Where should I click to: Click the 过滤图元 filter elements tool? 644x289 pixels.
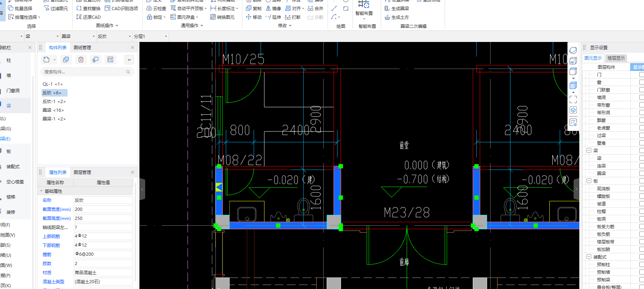point(56,8)
